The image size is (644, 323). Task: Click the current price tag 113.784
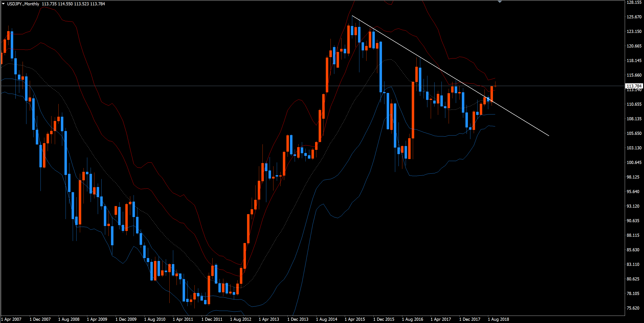(x=634, y=86)
